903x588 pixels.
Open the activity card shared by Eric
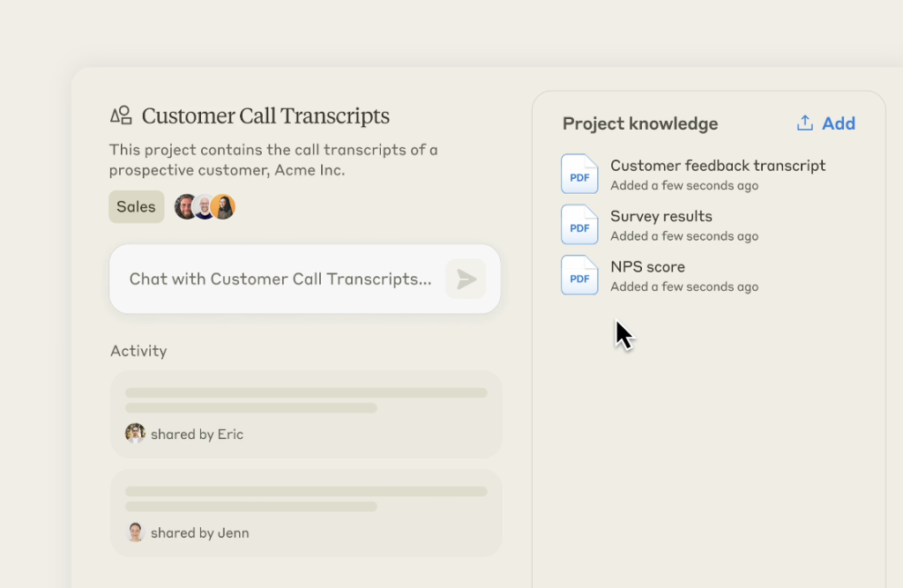pos(305,413)
